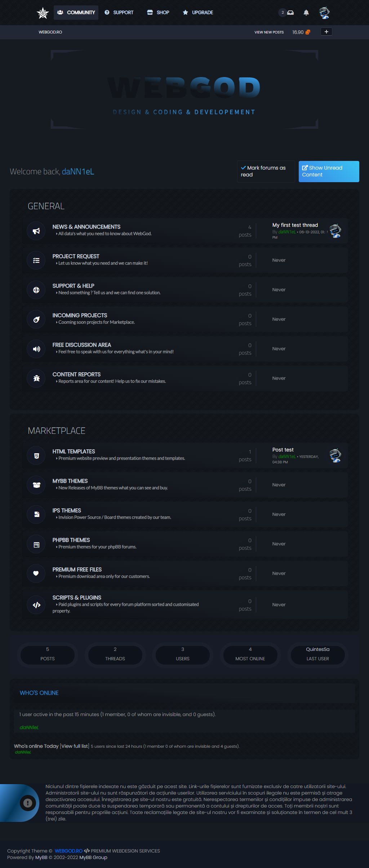Click the star logo in the header
The width and height of the screenshot is (369, 868).
point(43,13)
